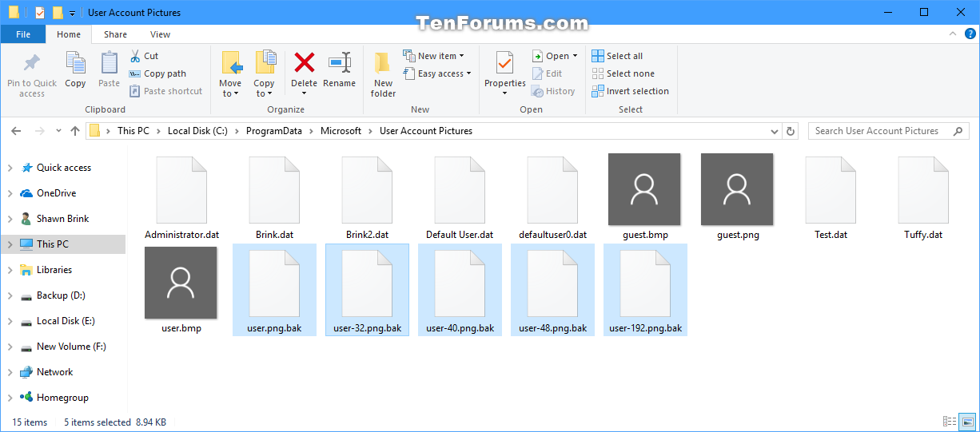Click Select none in ribbon
The width and height of the screenshot is (980, 432).
(x=623, y=73)
